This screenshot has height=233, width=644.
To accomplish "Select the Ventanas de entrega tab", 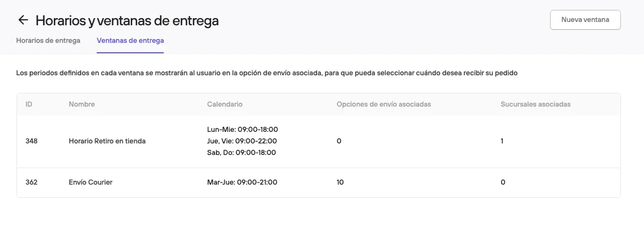I will pyautogui.click(x=130, y=41).
